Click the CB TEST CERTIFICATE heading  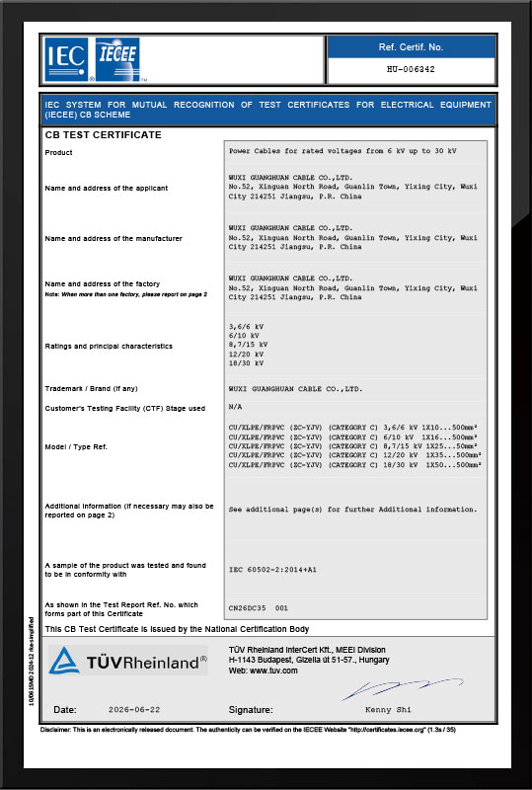click(x=104, y=135)
